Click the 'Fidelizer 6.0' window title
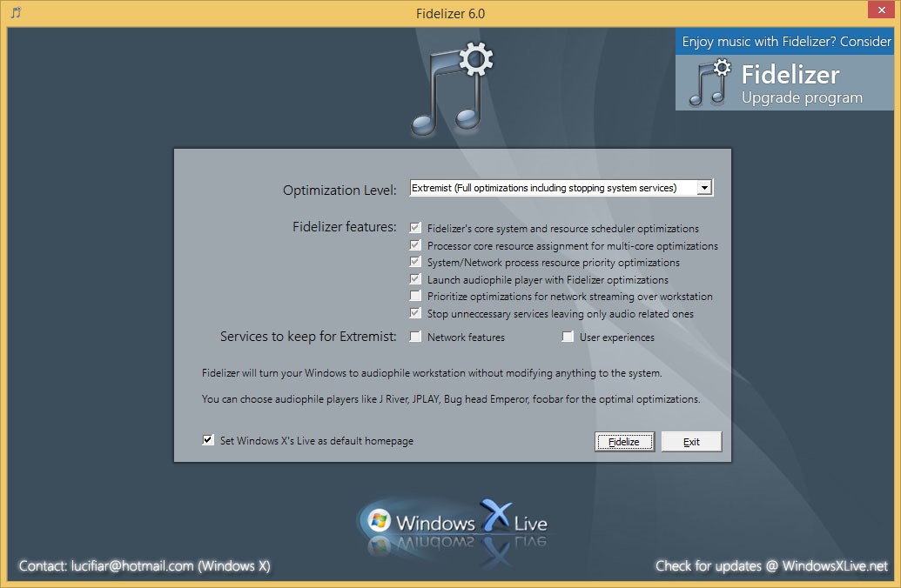Image resolution: width=901 pixels, height=588 pixels. (451, 13)
